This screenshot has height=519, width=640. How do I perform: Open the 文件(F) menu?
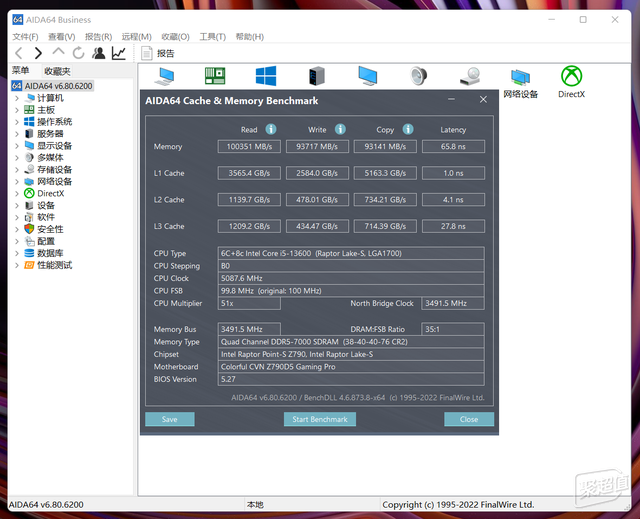[25, 37]
